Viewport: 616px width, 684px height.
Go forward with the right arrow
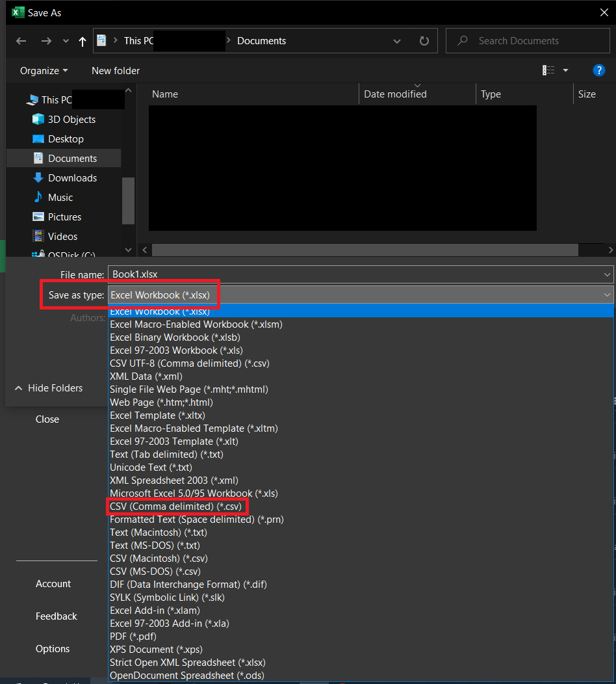[x=46, y=41]
